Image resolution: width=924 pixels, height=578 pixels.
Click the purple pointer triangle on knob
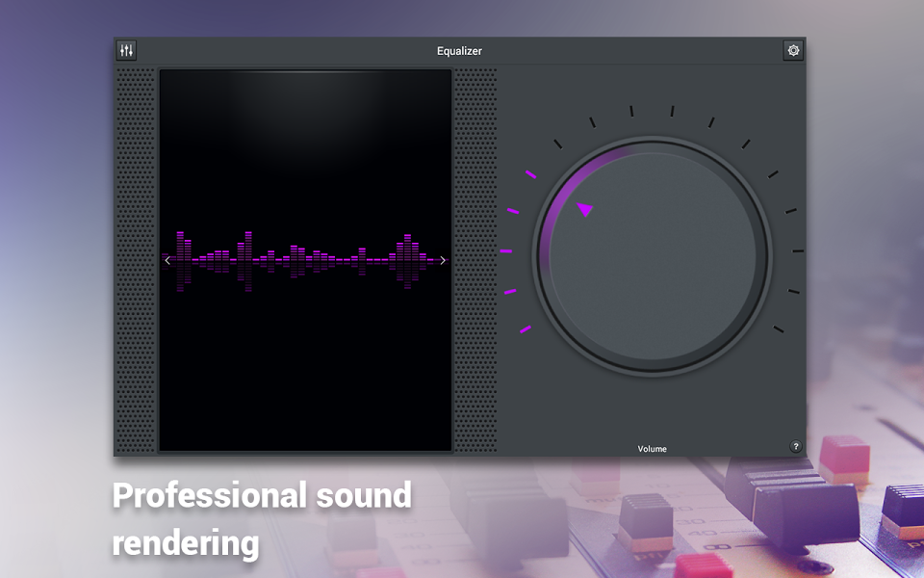(x=584, y=209)
